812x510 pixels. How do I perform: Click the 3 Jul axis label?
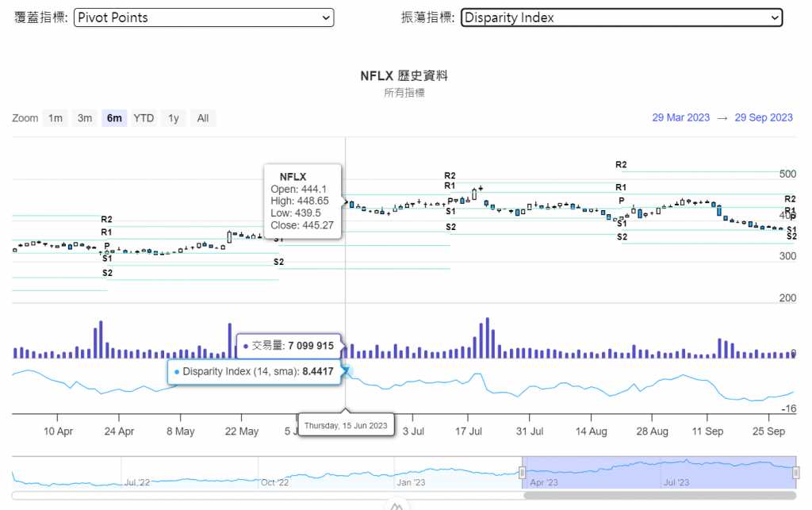[x=413, y=431]
